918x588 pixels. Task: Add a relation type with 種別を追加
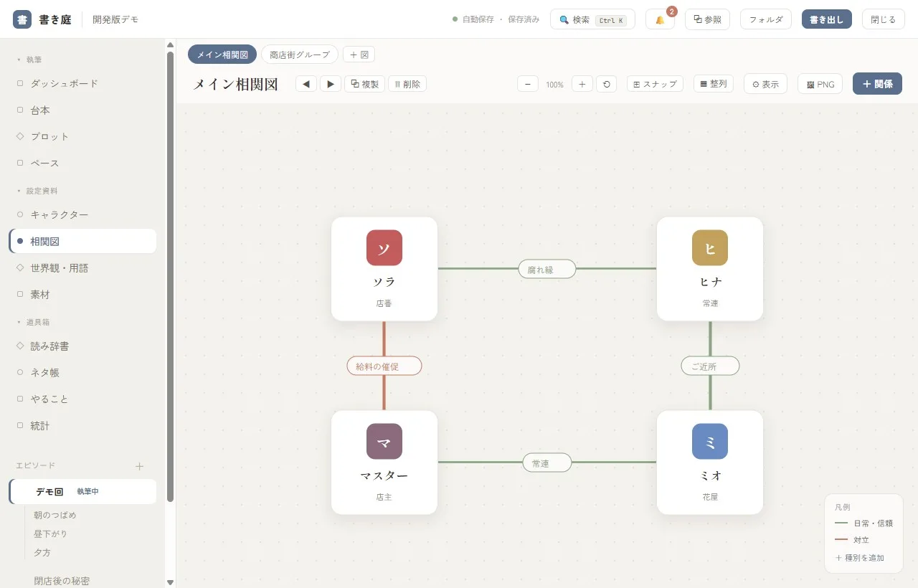[x=860, y=557]
